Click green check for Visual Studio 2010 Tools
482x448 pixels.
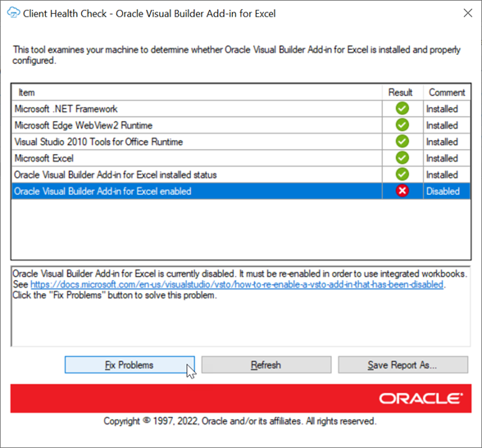click(402, 142)
